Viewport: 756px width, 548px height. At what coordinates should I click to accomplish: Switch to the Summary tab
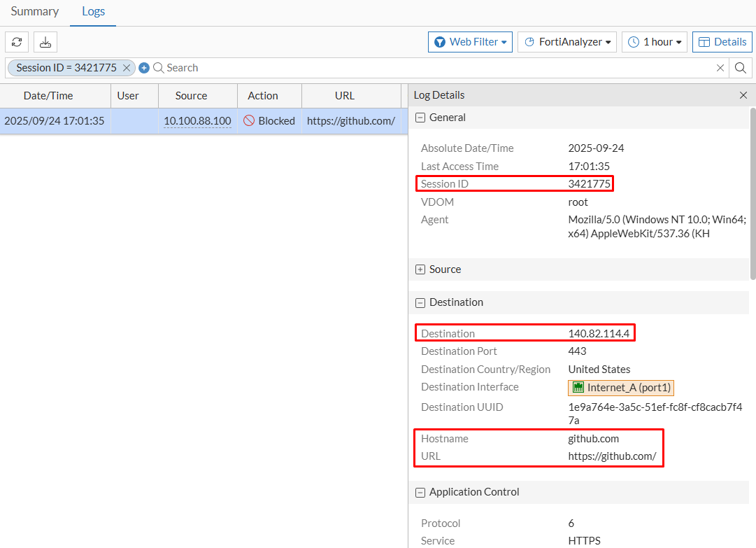(x=35, y=11)
